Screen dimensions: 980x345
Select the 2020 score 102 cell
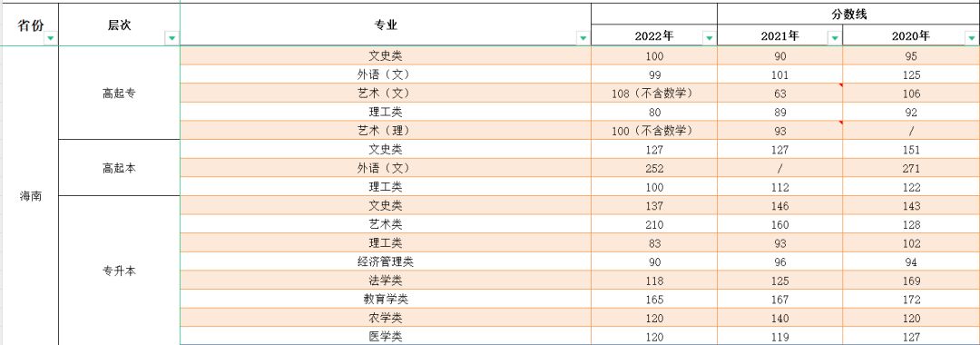pyautogui.click(x=911, y=243)
